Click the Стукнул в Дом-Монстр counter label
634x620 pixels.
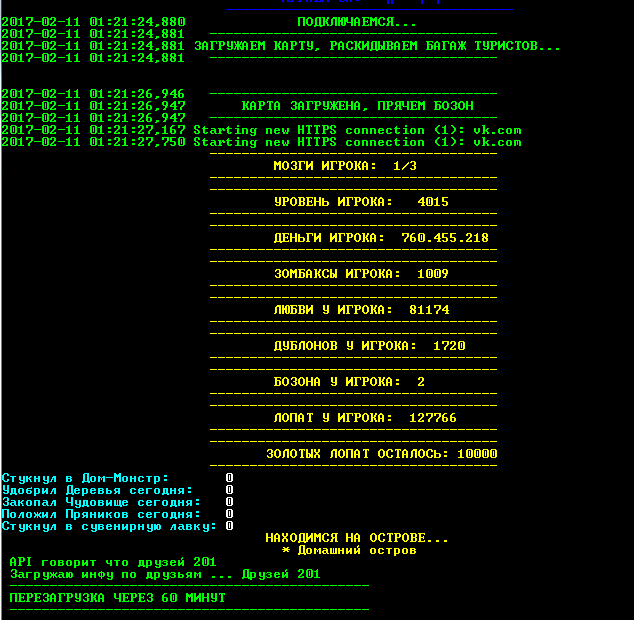coord(86,478)
